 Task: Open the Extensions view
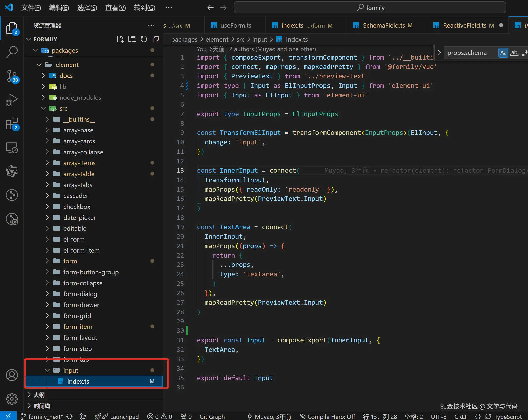pos(12,124)
